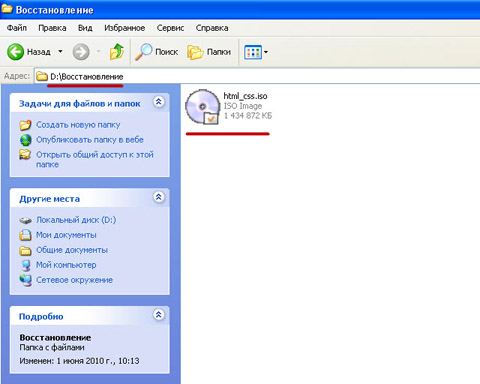The width and height of the screenshot is (480, 384).
Task: Click the window title folder icon
Action: point(7,9)
